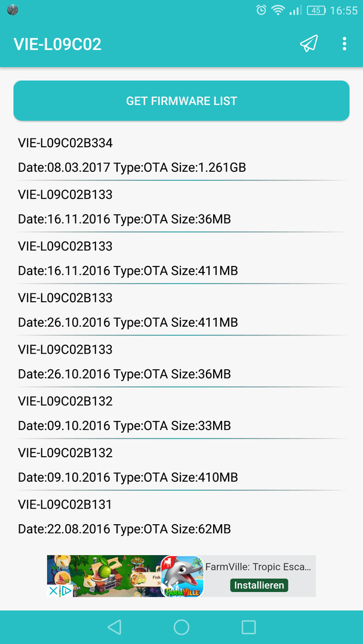Click the GET FIRMWARE LIST button

[x=181, y=101]
